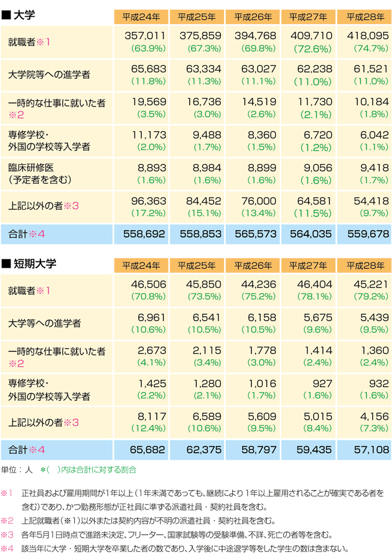Select the 558,692 total cell
392x560 pixels.
(144, 234)
